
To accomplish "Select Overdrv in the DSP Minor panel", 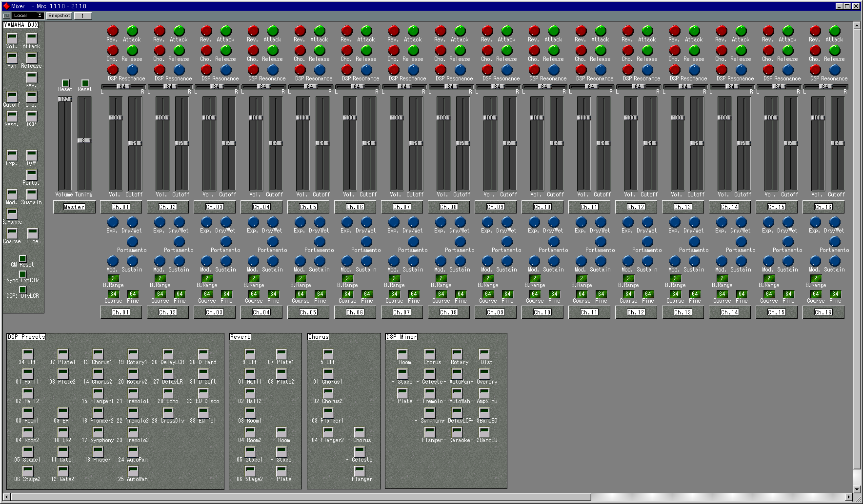I will click(484, 374).
